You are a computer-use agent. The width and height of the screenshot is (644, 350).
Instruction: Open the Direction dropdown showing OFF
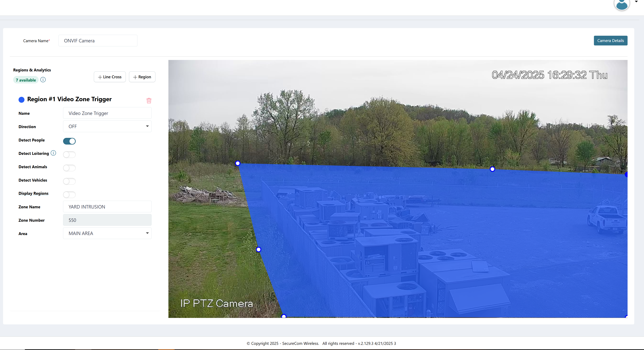point(107,126)
